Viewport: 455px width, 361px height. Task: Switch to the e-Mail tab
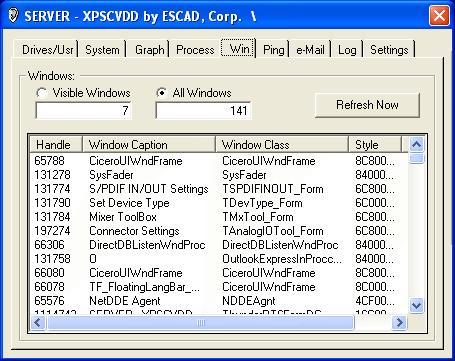point(310,50)
